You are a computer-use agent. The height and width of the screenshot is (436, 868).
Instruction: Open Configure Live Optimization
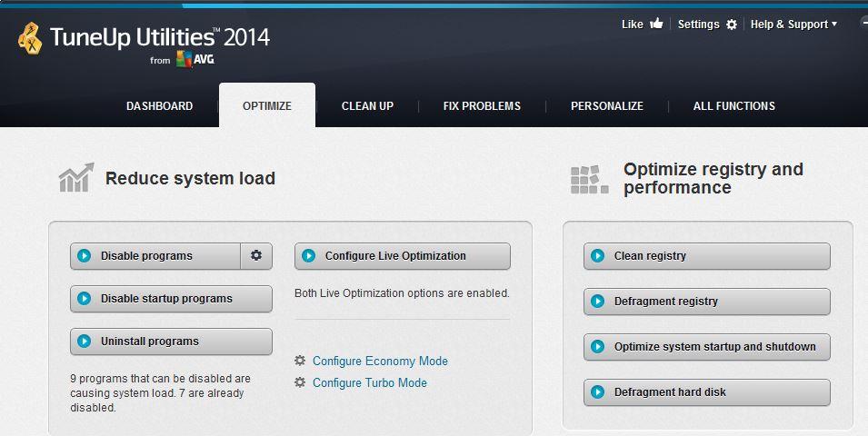point(403,256)
